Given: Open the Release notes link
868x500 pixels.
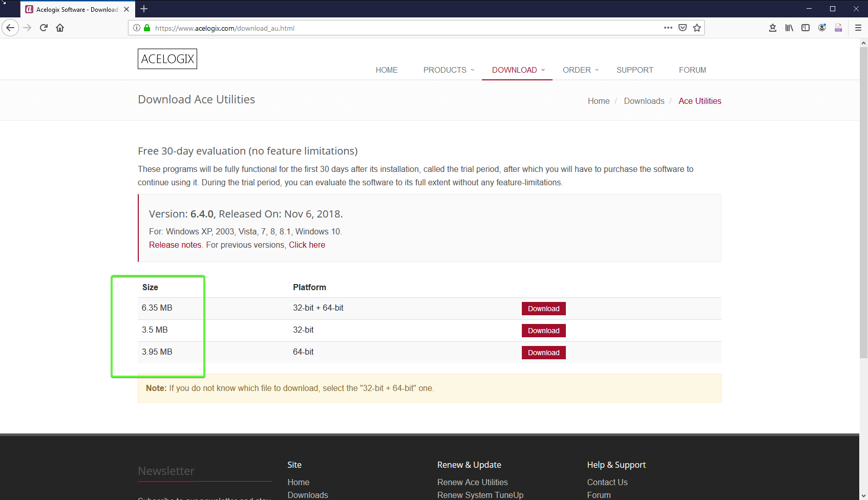Looking at the screenshot, I should [x=175, y=245].
